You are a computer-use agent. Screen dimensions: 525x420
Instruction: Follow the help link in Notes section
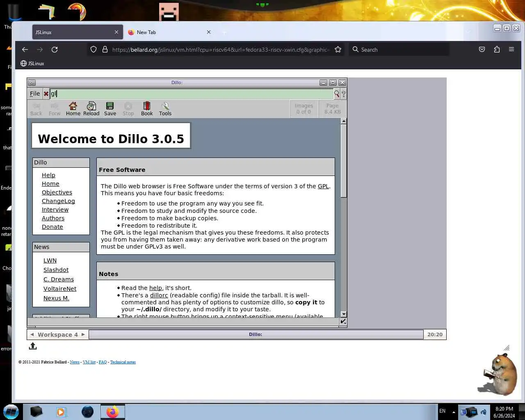point(155,288)
